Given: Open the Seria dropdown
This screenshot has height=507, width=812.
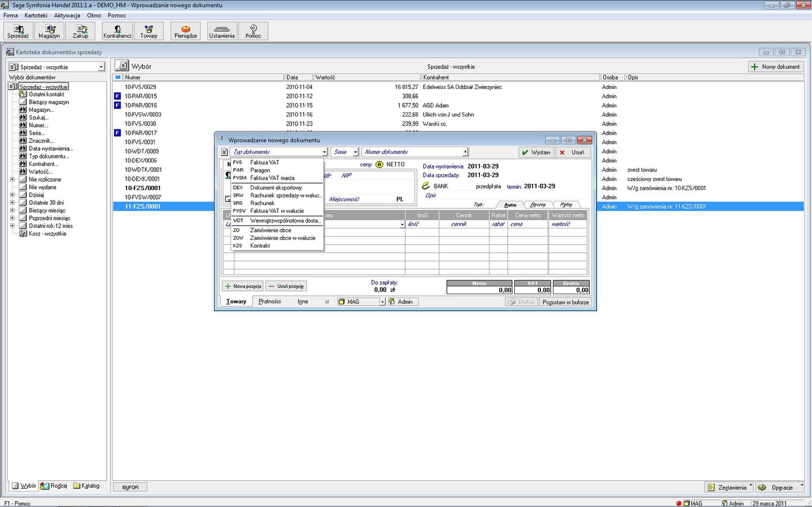Looking at the screenshot, I should point(355,152).
